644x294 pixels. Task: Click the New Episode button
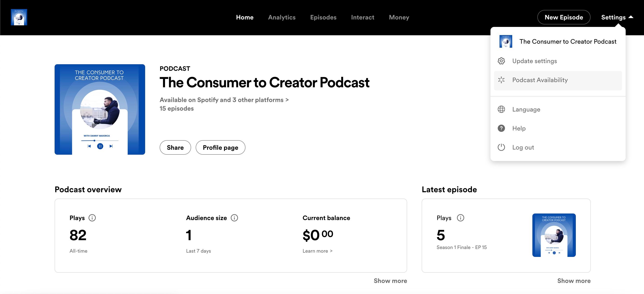pyautogui.click(x=564, y=17)
